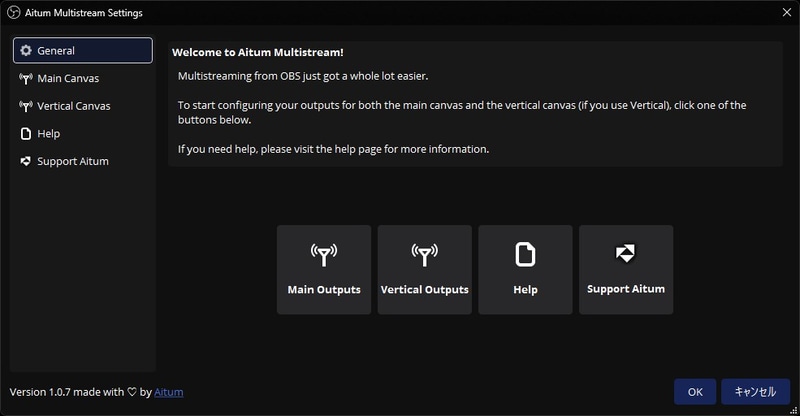Select the General sidebar item

tap(83, 51)
